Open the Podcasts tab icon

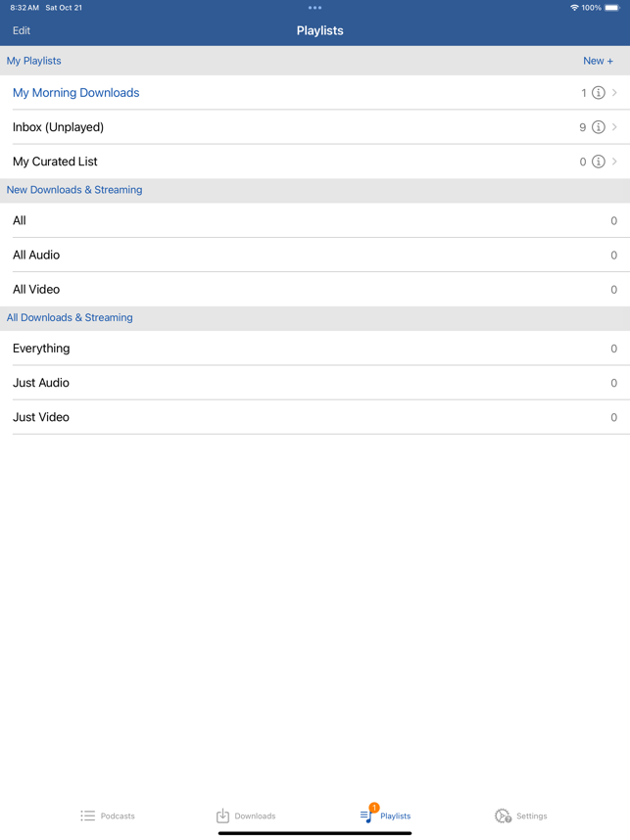click(x=88, y=816)
